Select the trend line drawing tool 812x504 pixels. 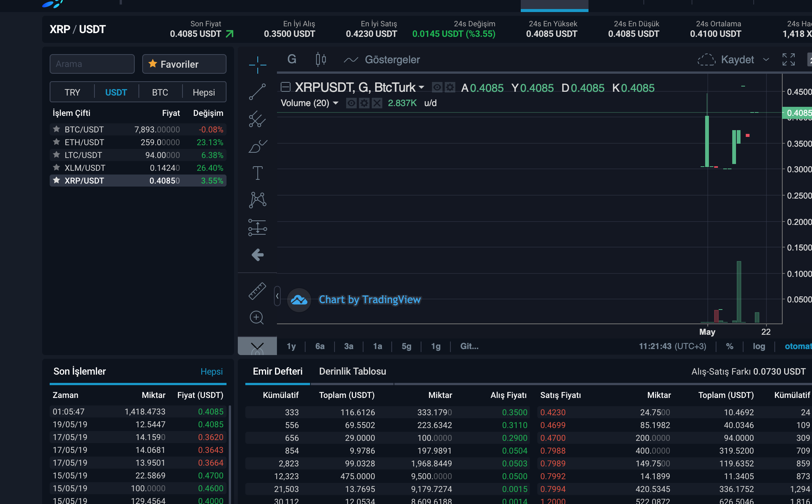pos(257,92)
